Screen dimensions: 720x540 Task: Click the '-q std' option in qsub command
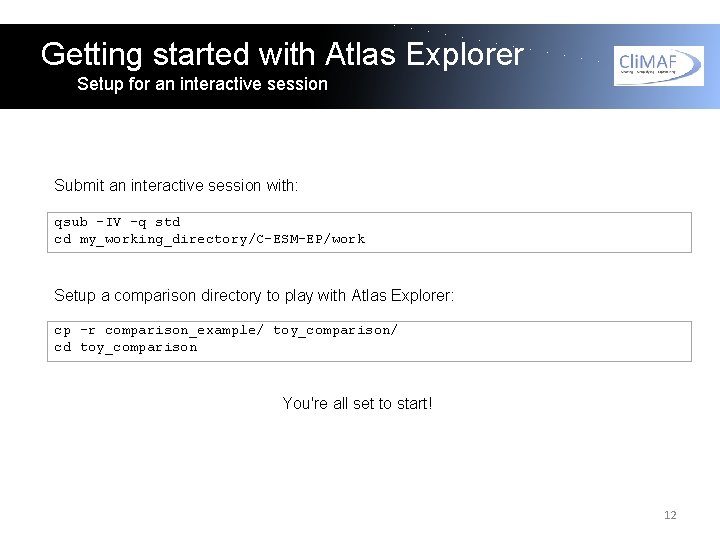point(155,222)
